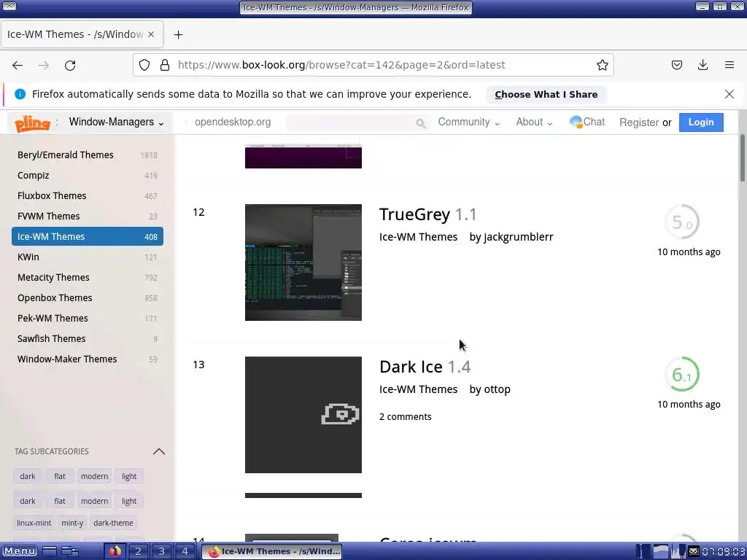The image size is (747, 560).
Task: Click the 5.0 rating circle for TrueGrey
Action: tap(682, 222)
